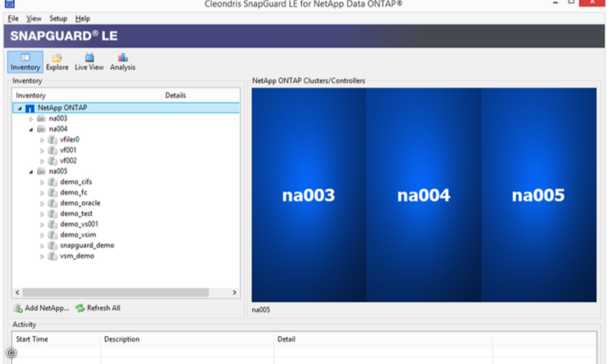Expand the demo_fc node

[42, 193]
